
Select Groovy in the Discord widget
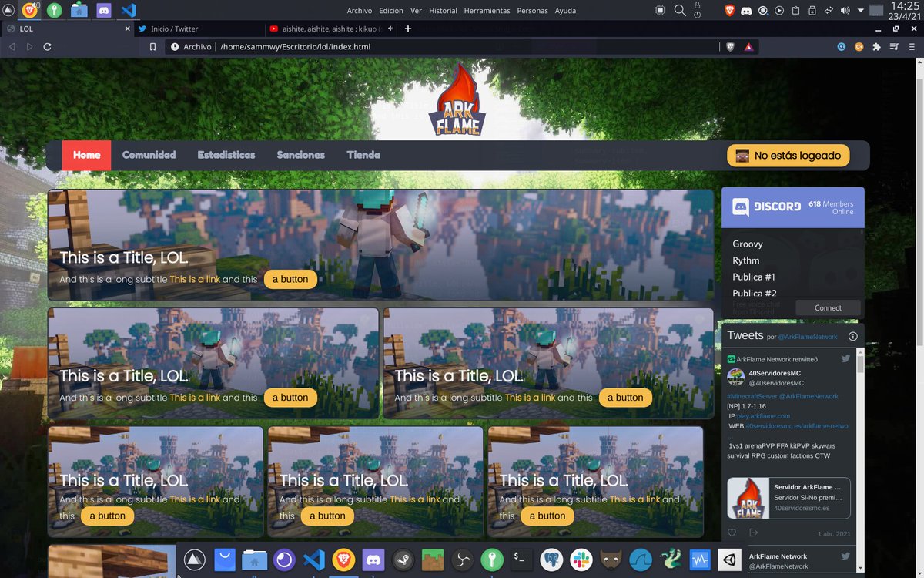748,244
